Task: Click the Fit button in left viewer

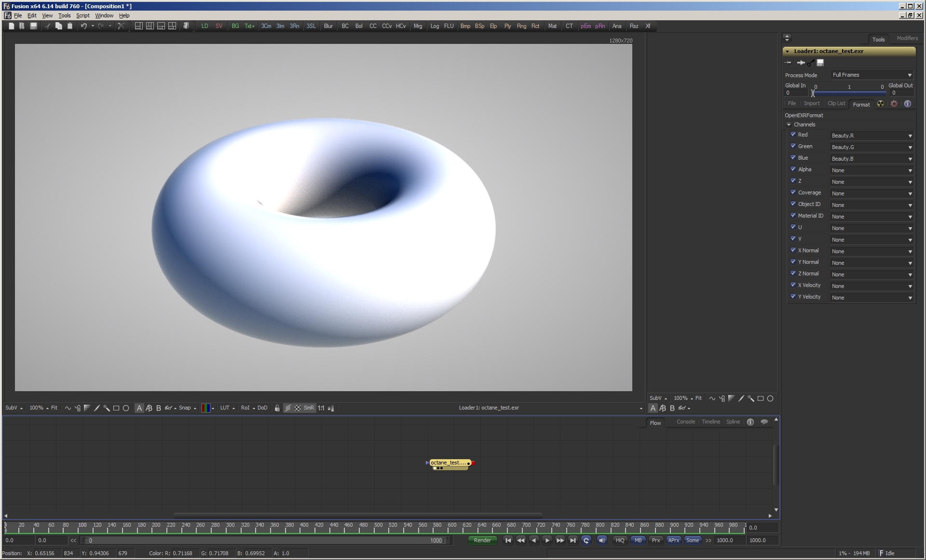Action: [54, 408]
